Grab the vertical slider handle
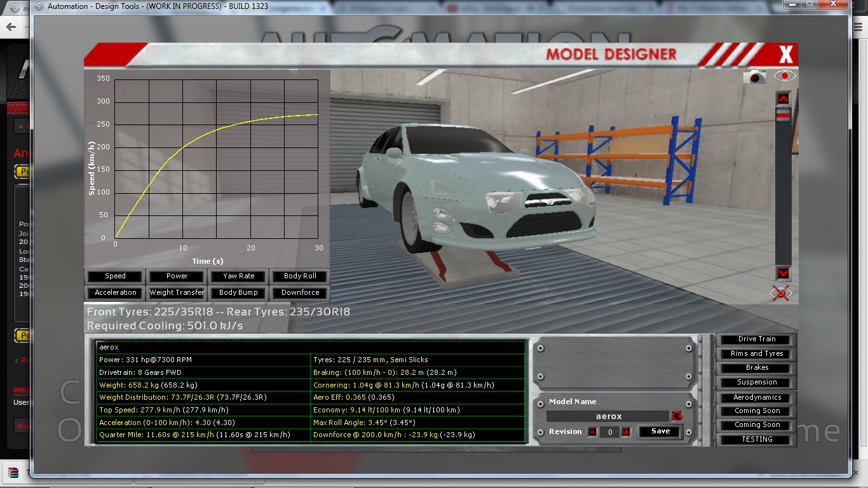868x488 pixels. pyautogui.click(x=783, y=114)
